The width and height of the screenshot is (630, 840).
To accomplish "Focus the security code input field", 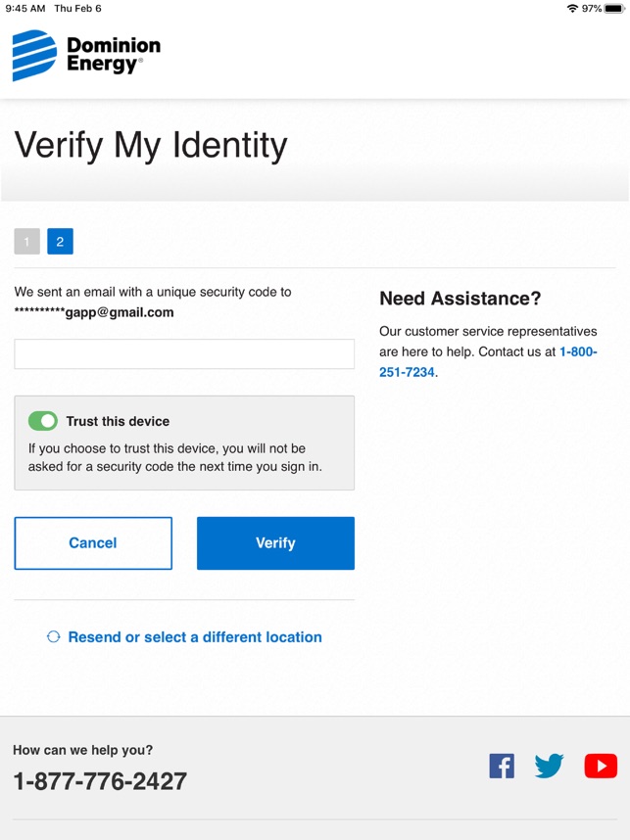I will [184, 353].
